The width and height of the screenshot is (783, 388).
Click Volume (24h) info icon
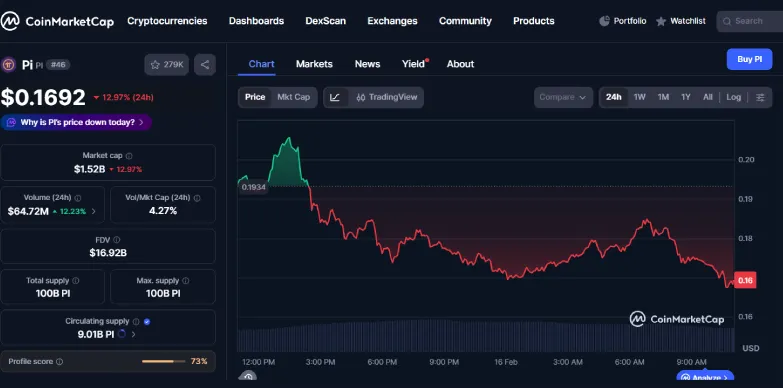(x=78, y=198)
